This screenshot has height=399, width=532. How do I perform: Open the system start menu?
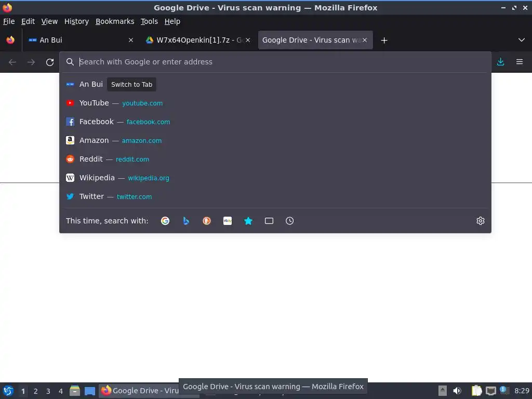[x=8, y=391]
